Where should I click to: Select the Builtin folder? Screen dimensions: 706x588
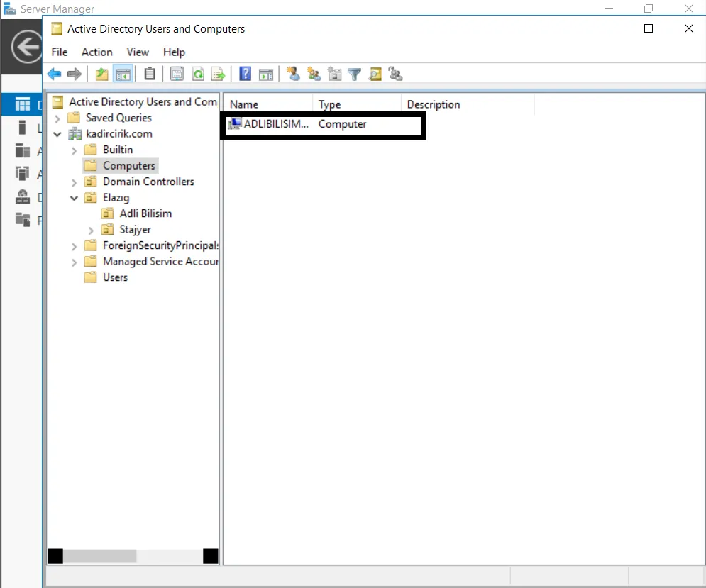click(118, 150)
